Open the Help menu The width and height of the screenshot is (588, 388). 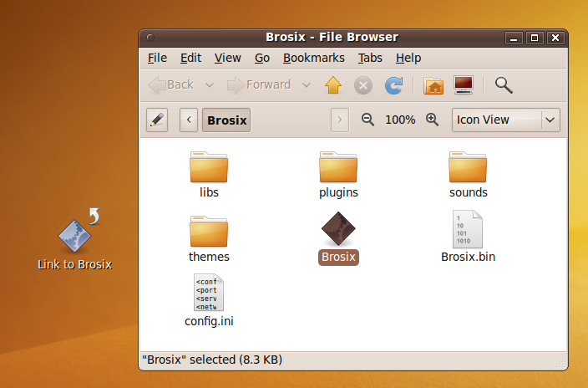point(408,58)
